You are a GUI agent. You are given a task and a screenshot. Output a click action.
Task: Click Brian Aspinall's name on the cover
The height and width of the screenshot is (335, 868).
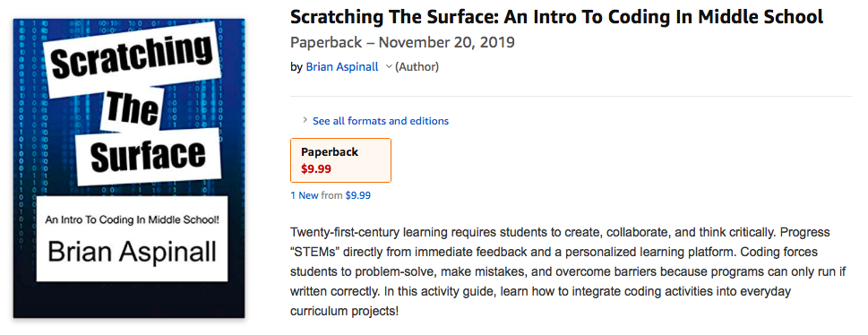click(x=133, y=251)
